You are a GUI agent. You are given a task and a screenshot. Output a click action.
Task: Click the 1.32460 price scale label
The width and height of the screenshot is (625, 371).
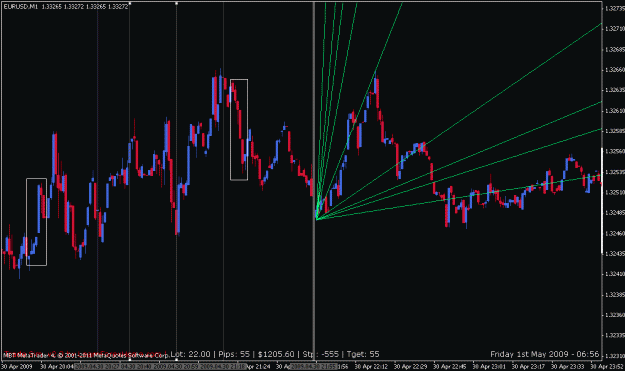click(x=614, y=233)
